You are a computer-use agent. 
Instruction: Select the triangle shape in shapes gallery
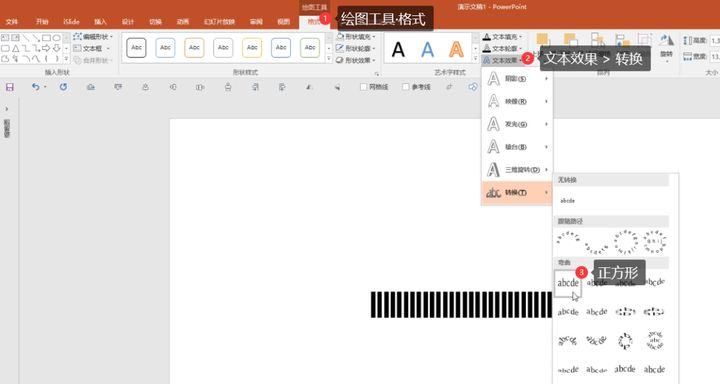(16, 48)
